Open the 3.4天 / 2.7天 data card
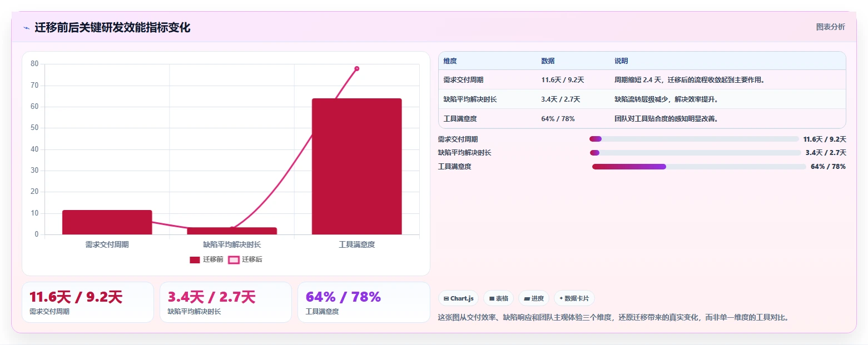 click(x=226, y=302)
